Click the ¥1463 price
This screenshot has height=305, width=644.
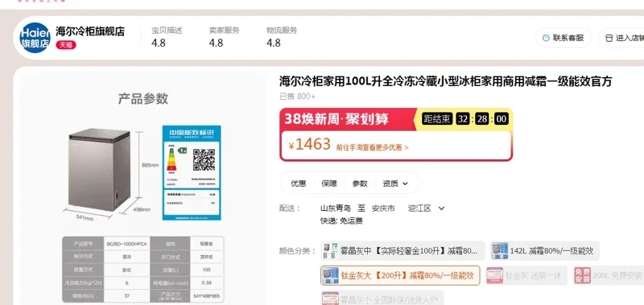click(x=310, y=145)
